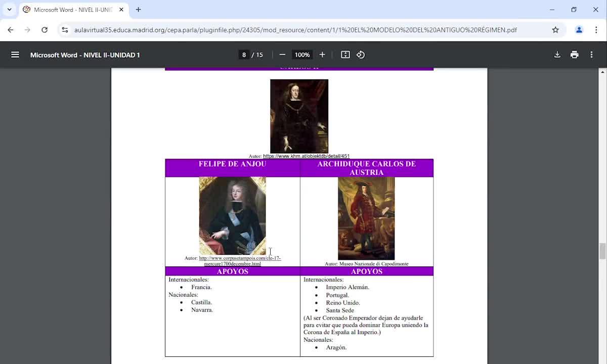Click the Carlos II portrait
The image size is (607, 364).
point(299,116)
